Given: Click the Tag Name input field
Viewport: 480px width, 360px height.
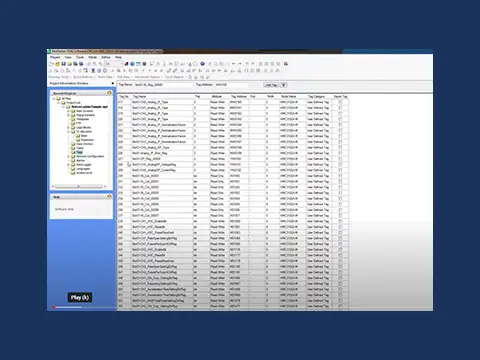Looking at the screenshot, I should click(x=163, y=85).
